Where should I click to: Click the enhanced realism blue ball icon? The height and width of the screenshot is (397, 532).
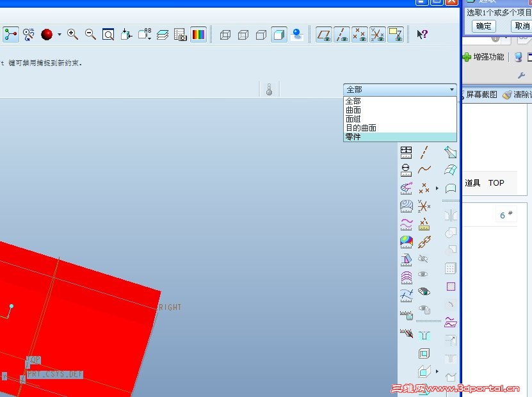(297, 35)
